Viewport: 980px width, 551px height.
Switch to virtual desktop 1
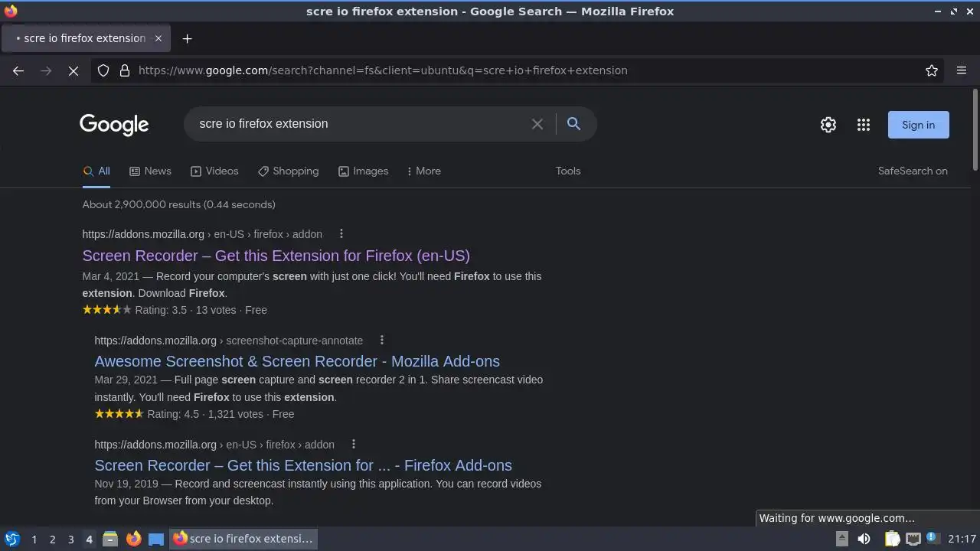pyautogui.click(x=34, y=540)
